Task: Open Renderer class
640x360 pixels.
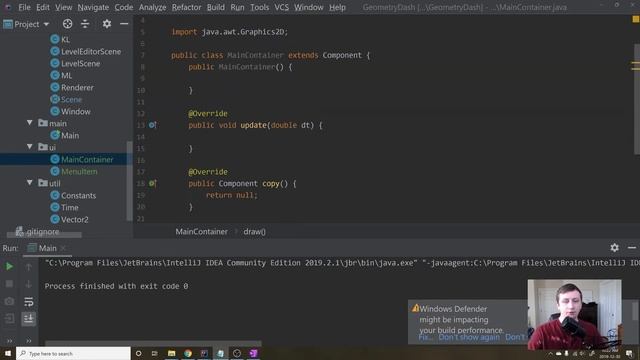Action: click(x=77, y=87)
